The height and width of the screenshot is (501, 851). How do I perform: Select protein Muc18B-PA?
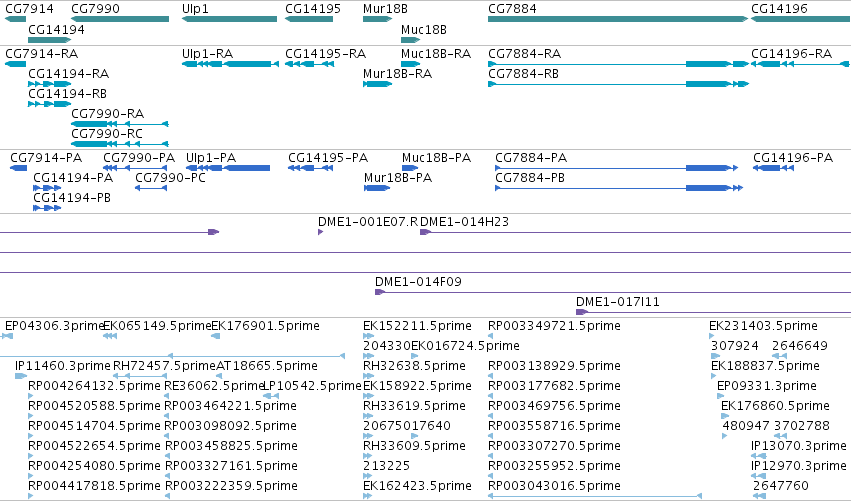(436, 158)
